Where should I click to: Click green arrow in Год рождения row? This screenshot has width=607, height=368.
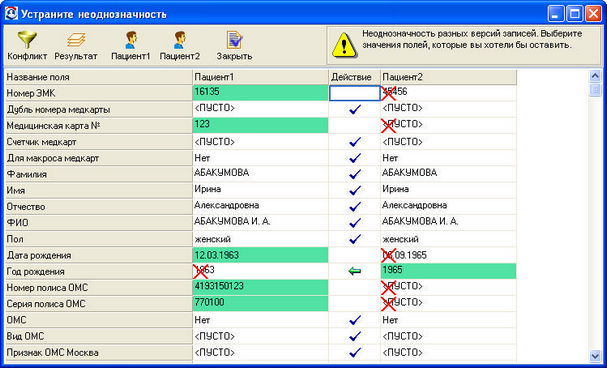[355, 271]
